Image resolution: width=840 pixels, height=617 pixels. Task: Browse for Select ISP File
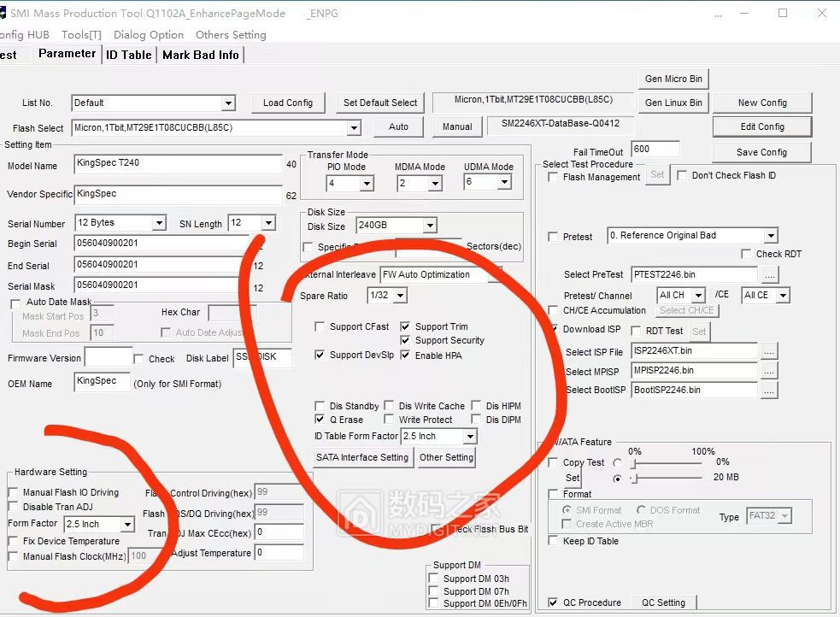pos(769,352)
